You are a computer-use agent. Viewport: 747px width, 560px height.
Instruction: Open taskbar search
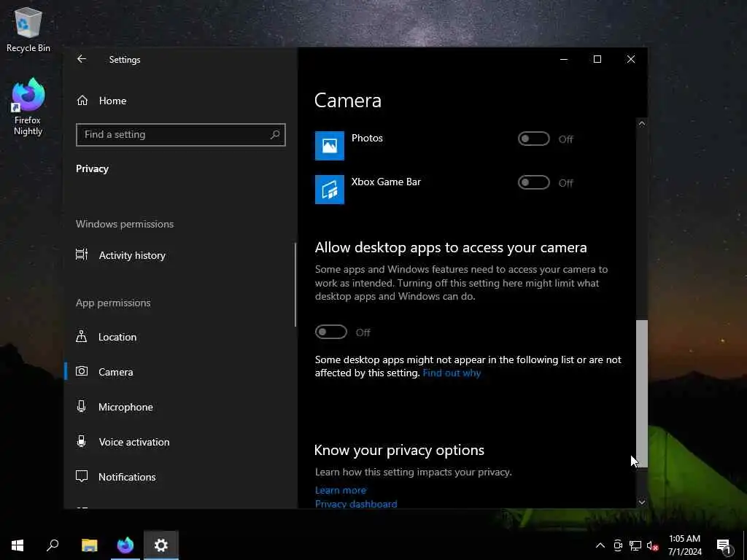pyautogui.click(x=53, y=545)
